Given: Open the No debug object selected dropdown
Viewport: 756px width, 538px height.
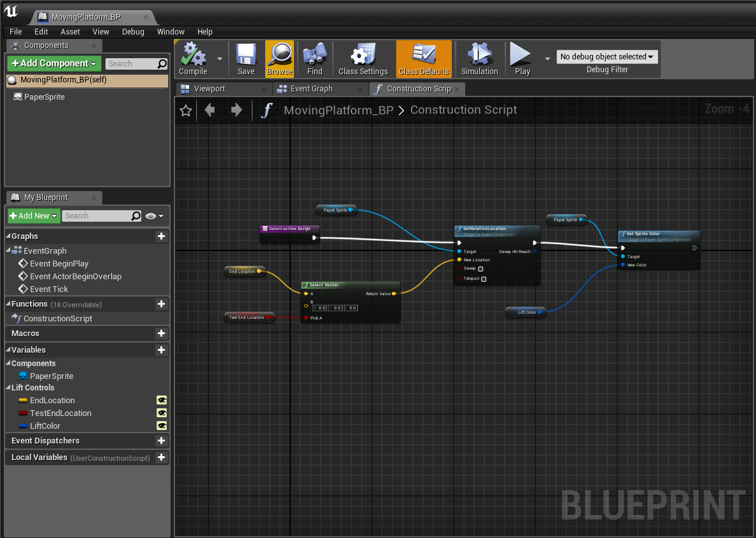Looking at the screenshot, I should tap(607, 56).
